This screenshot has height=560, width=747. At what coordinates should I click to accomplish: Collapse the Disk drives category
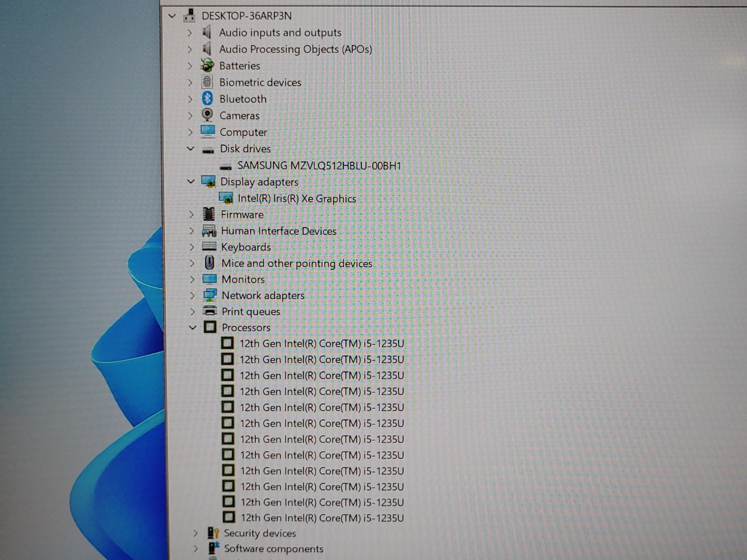click(190, 148)
